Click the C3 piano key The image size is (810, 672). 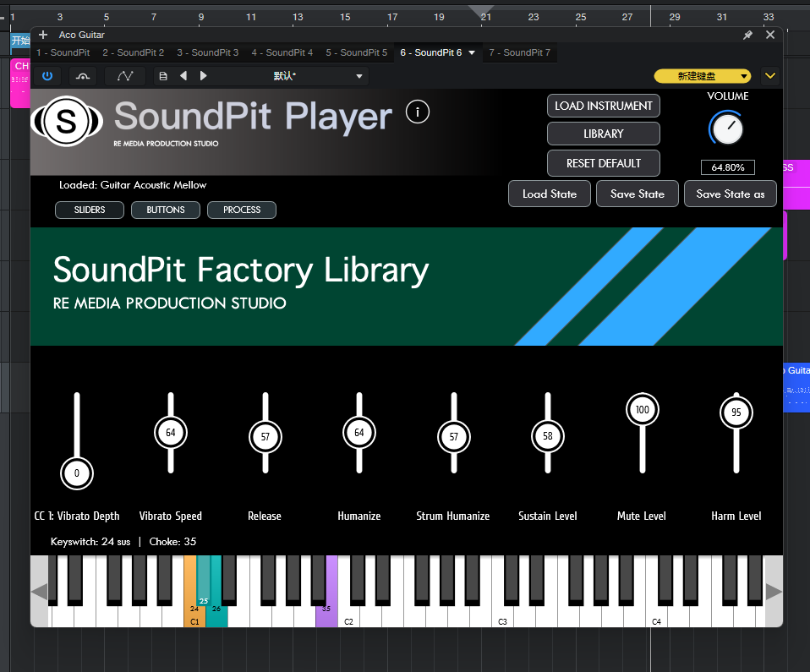[502, 617]
